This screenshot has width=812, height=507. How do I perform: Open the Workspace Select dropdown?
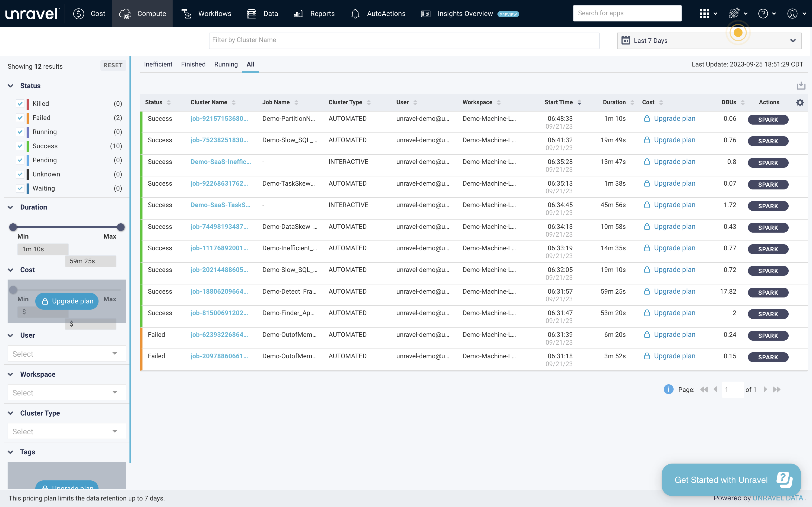coord(67,392)
